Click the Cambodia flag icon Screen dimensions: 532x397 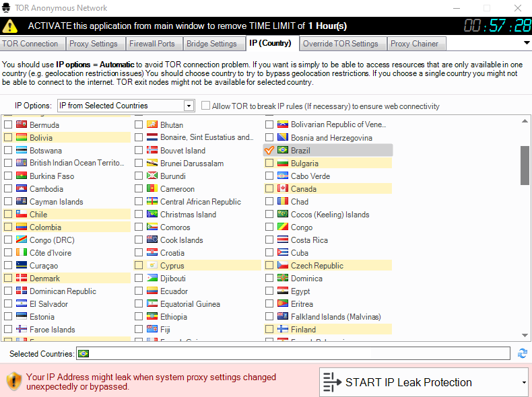click(x=22, y=189)
